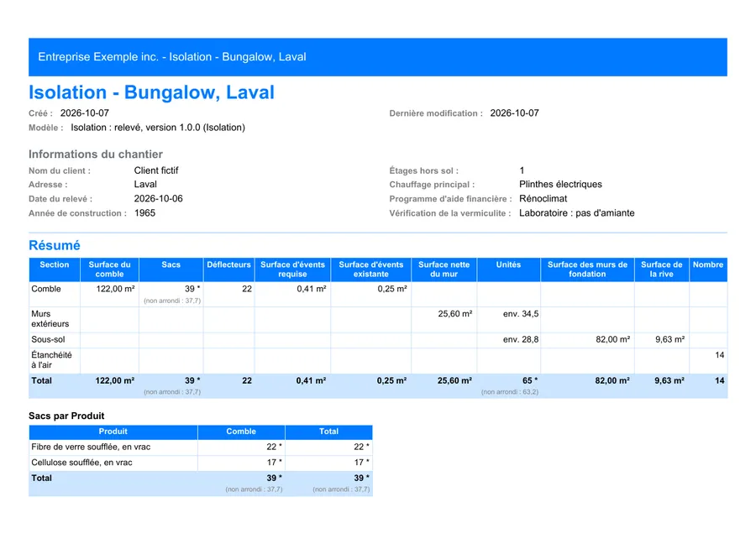The width and height of the screenshot is (756, 534).
Task: Select the Étanchéité à l'air row label
Action: [x=51, y=360]
